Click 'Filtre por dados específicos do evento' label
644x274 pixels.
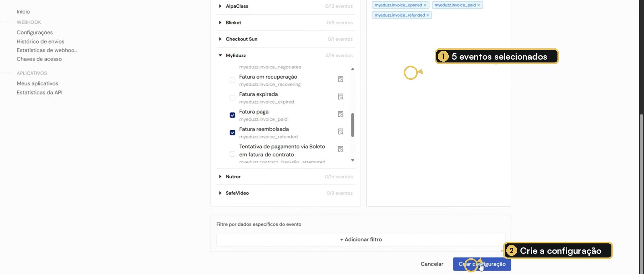tap(259, 224)
